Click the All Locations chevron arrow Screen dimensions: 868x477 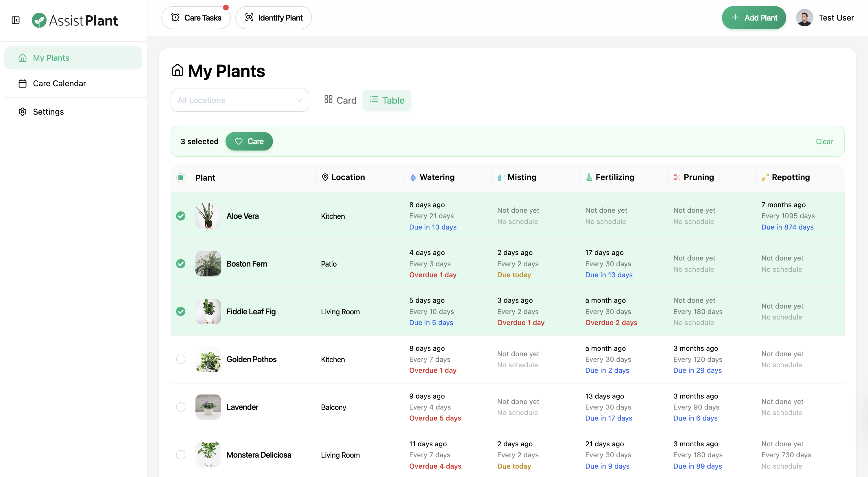[299, 100]
